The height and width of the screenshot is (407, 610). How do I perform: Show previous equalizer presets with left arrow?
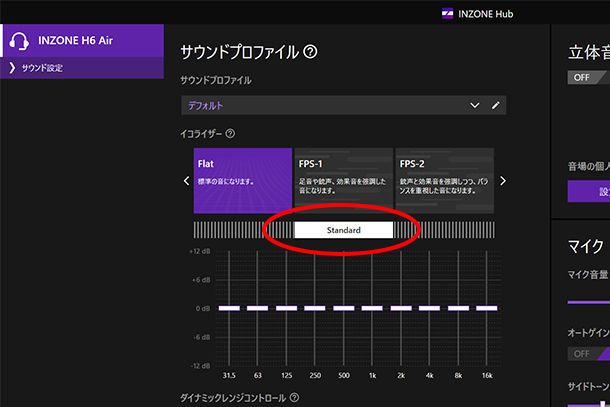[186, 181]
